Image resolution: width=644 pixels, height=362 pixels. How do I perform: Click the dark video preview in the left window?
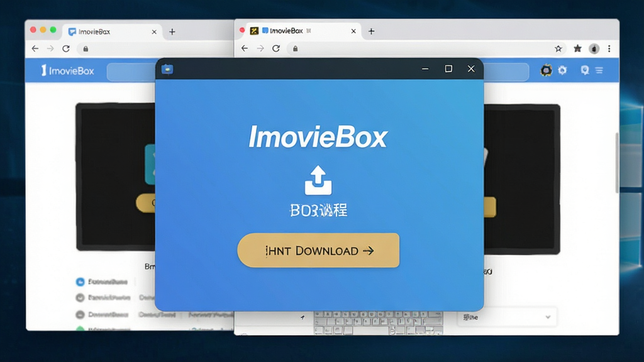pos(116,177)
